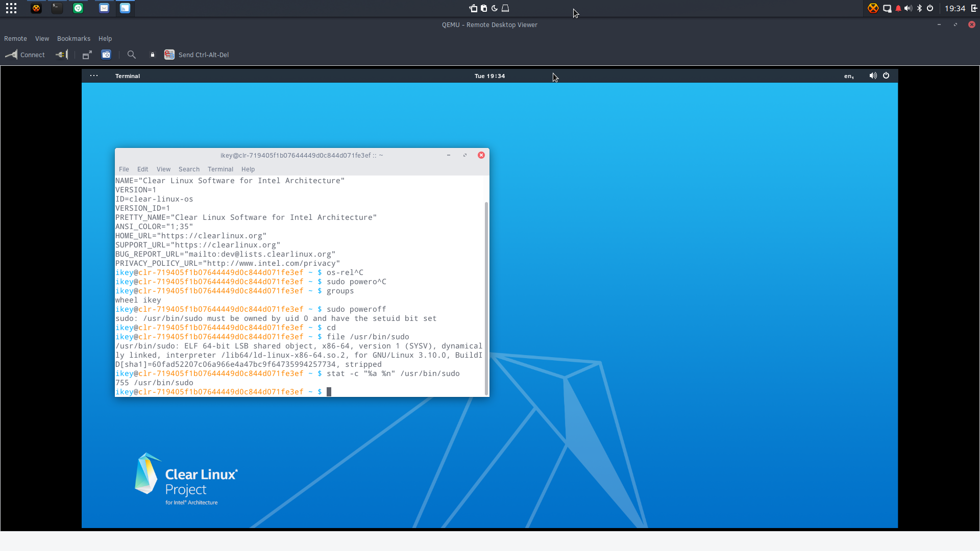Click the laptop-shaped icon in the top panel
Viewport: 980px width, 551px height.
(505, 8)
